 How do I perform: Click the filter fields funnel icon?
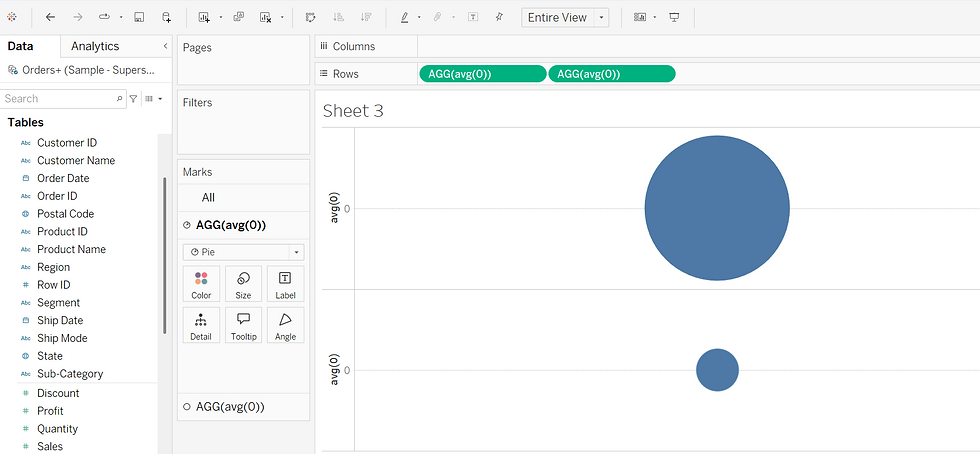[x=133, y=99]
